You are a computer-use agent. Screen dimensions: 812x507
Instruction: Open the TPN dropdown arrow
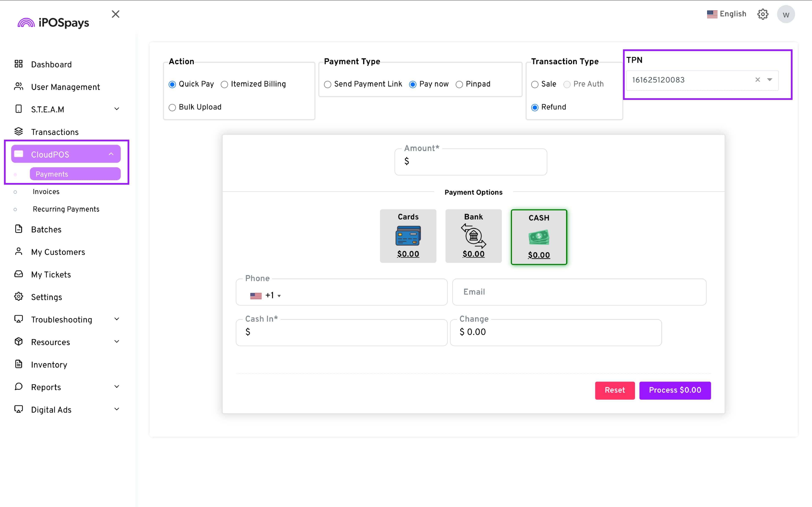pyautogui.click(x=769, y=80)
